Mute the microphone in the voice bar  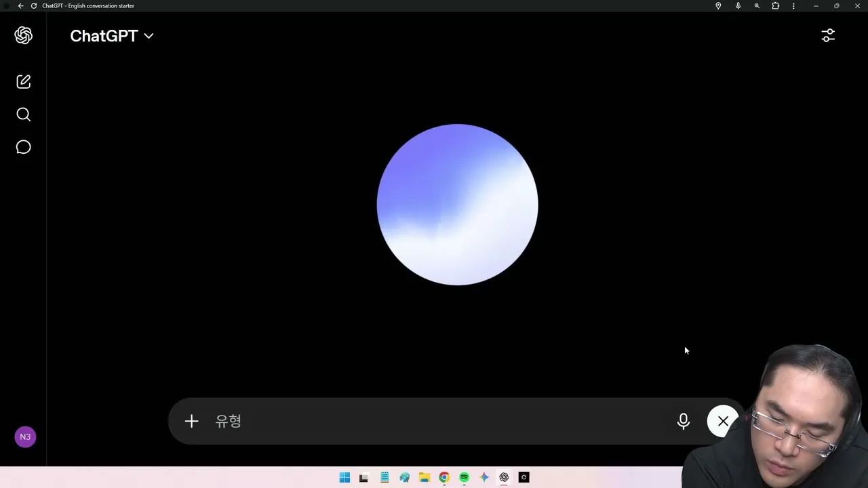pyautogui.click(x=684, y=422)
